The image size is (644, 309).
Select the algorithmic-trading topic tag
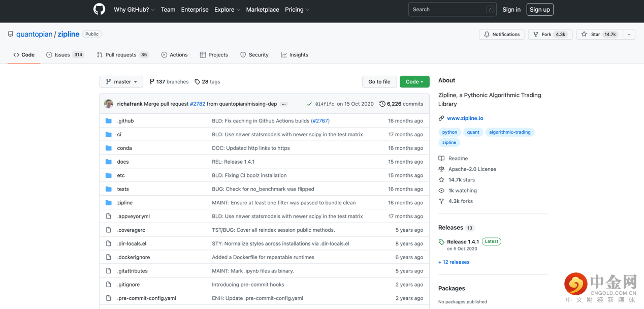coord(510,132)
